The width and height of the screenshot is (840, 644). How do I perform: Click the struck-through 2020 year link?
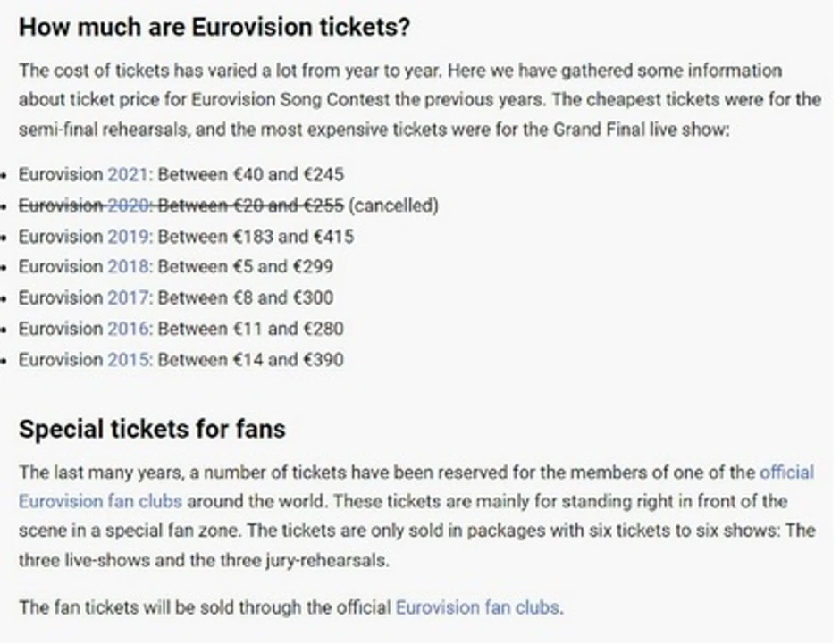point(127,205)
